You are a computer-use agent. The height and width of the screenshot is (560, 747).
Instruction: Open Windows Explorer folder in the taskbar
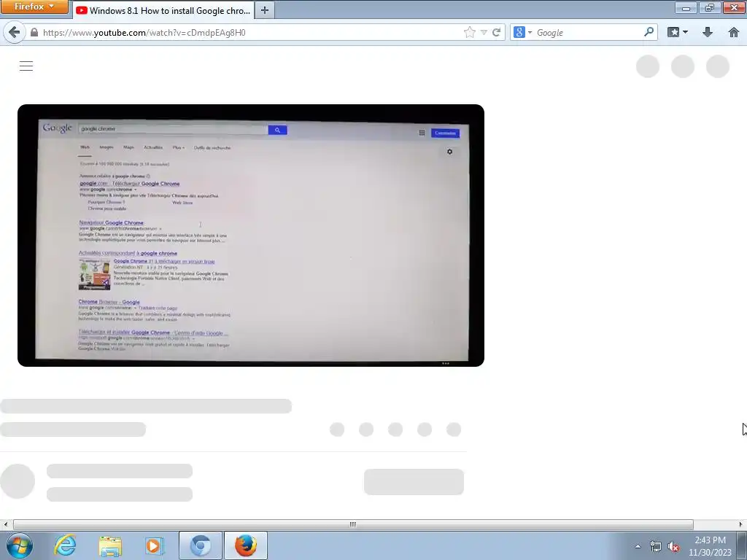click(x=110, y=545)
